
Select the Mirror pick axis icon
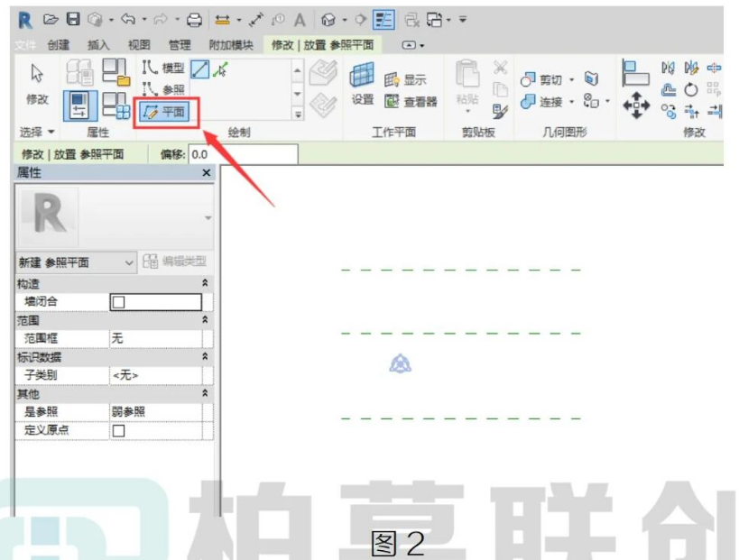[668, 68]
